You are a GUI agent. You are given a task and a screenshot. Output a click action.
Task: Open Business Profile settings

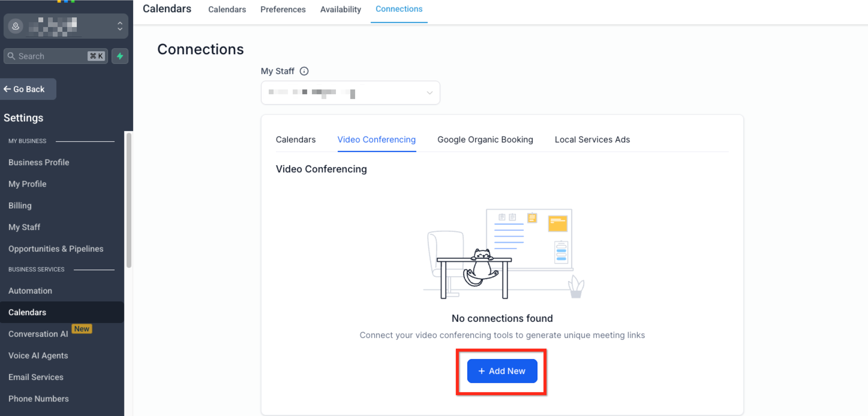39,162
